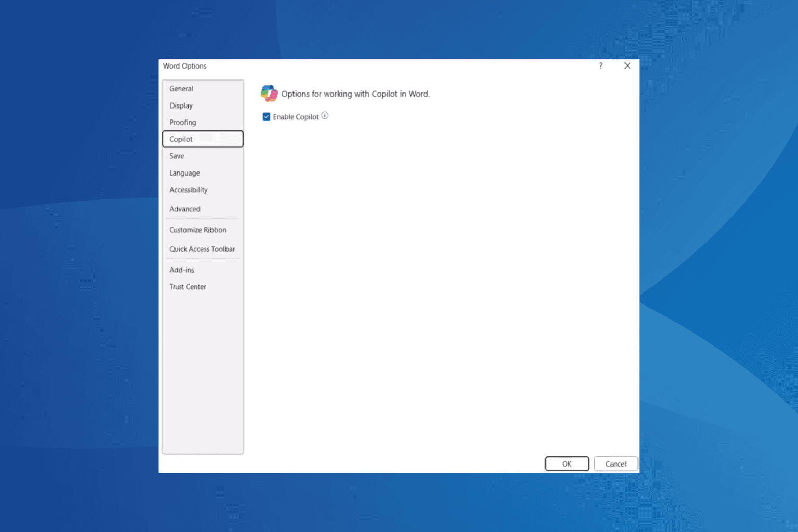798x532 pixels.
Task: Open the Customize Ribbon category
Action: [x=203, y=230]
